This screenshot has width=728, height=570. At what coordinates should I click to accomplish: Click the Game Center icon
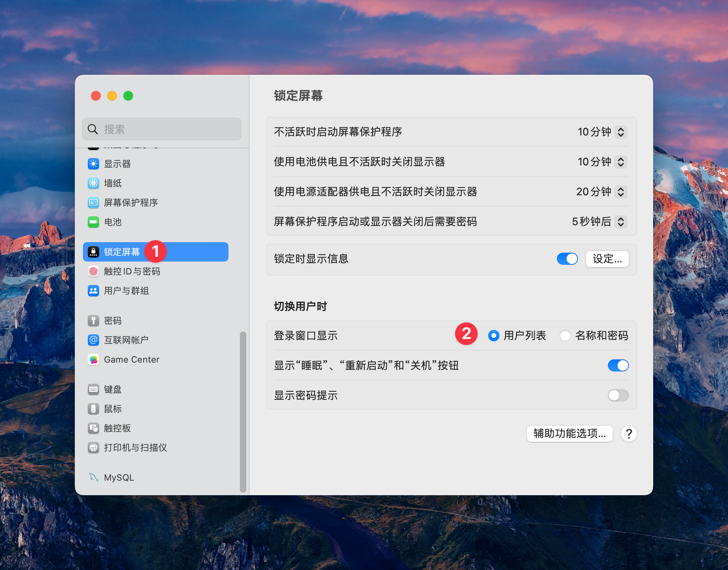pos(93,359)
